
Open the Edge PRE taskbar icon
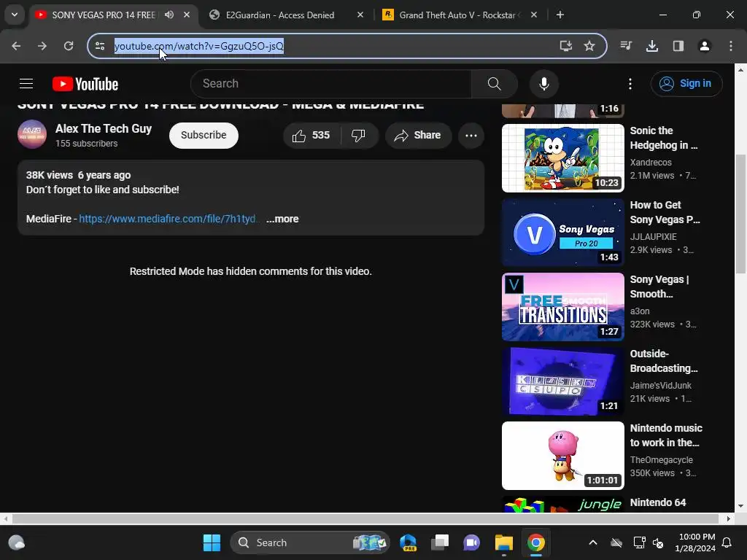409,542
